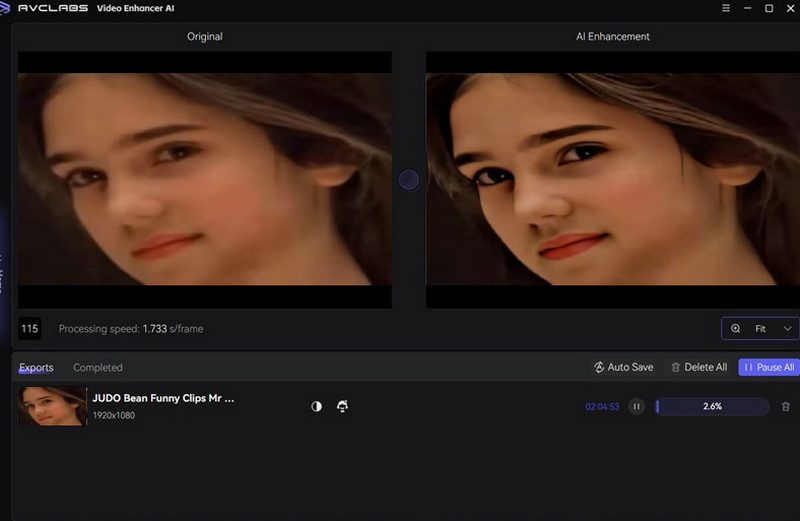Click the Original preview pane
This screenshot has height=521, width=800.
click(x=205, y=180)
